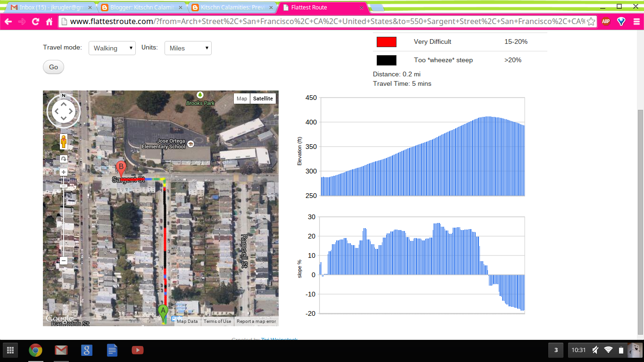Click the black Too steep color swatch
644x362 pixels.
(386, 60)
